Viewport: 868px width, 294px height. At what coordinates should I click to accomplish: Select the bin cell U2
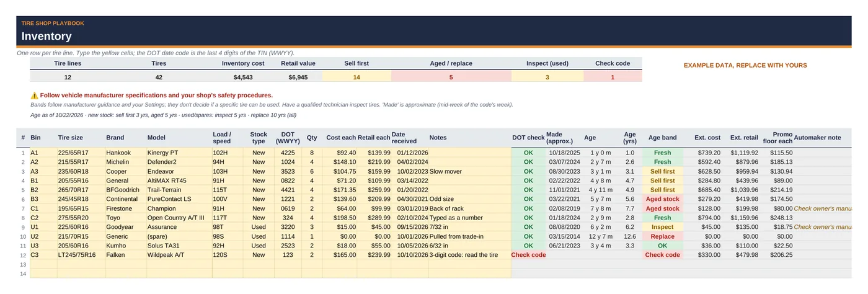[43, 236]
